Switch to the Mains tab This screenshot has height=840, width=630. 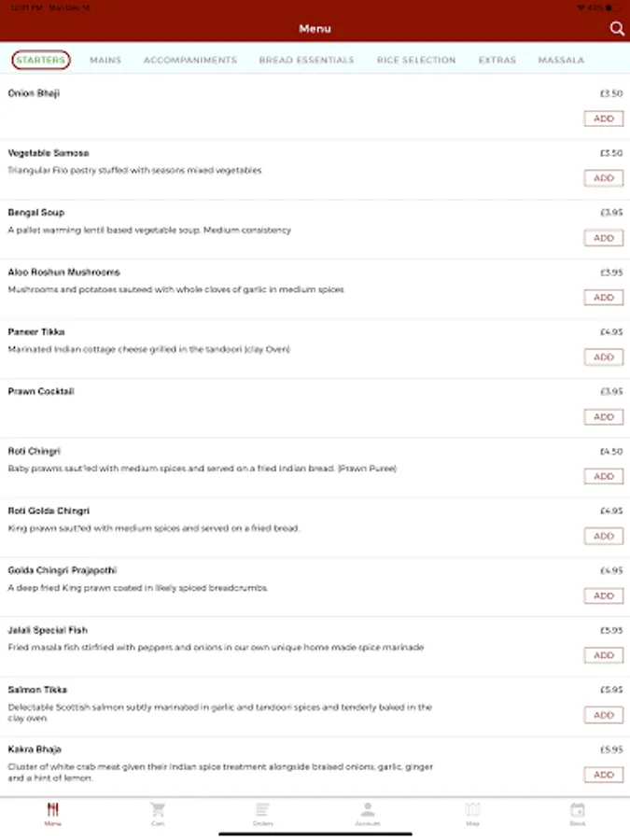pos(105,61)
